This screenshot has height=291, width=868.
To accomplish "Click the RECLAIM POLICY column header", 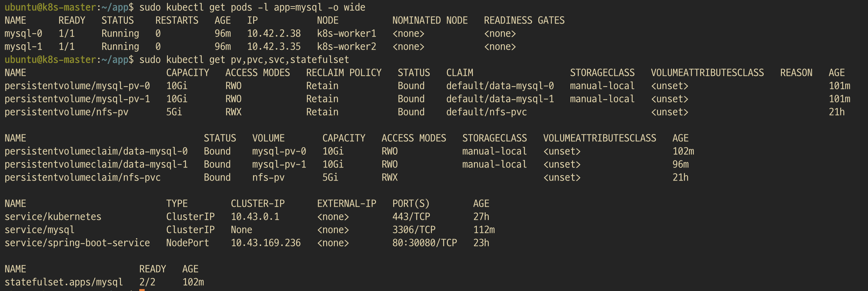I will click(x=344, y=73).
